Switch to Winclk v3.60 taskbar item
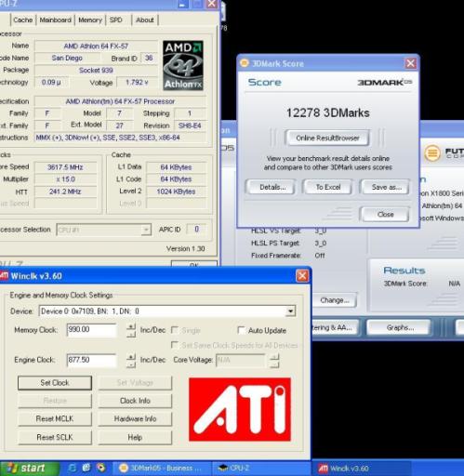This screenshot has height=476, width=464. (x=363, y=469)
